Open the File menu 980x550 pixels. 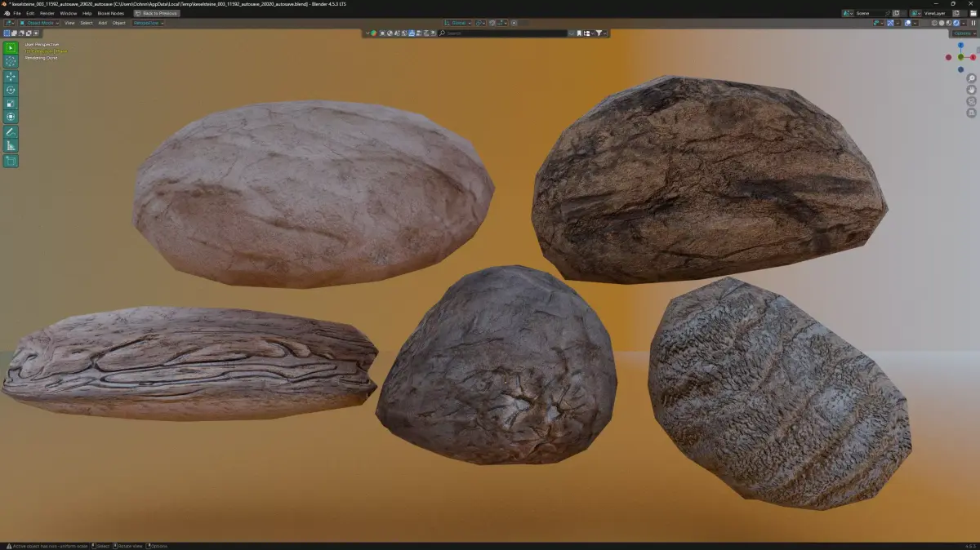coord(17,13)
